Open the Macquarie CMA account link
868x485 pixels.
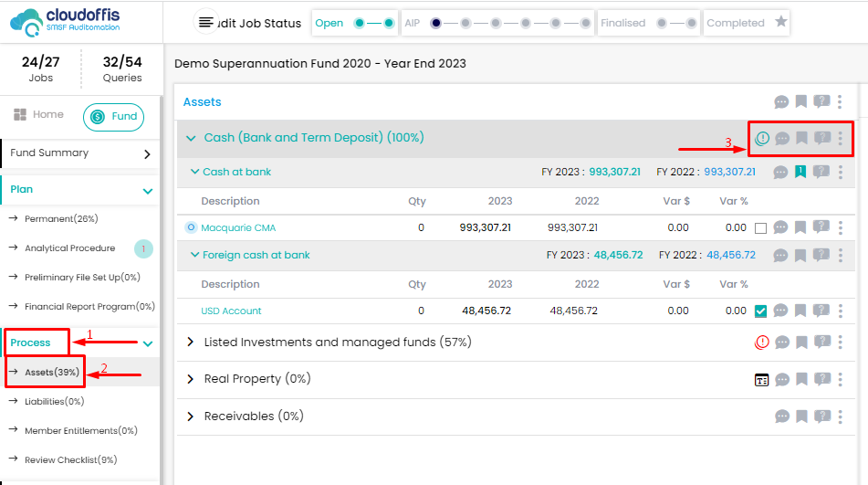pyautogui.click(x=237, y=228)
